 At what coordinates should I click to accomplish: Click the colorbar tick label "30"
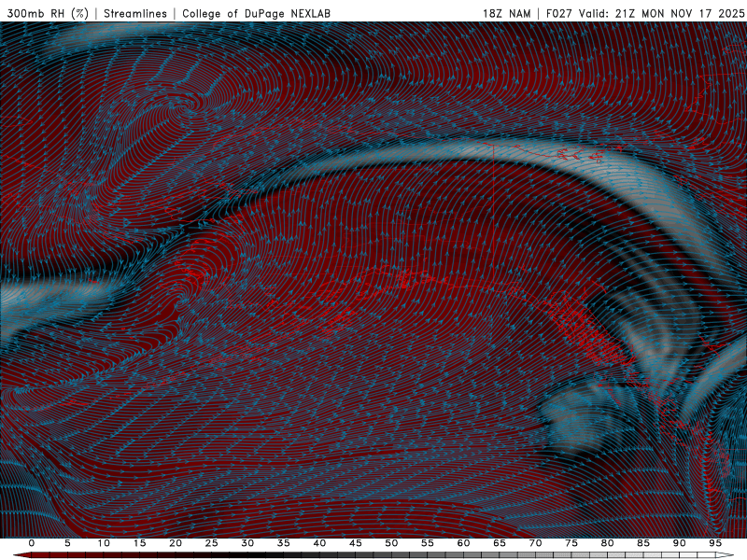247,543
